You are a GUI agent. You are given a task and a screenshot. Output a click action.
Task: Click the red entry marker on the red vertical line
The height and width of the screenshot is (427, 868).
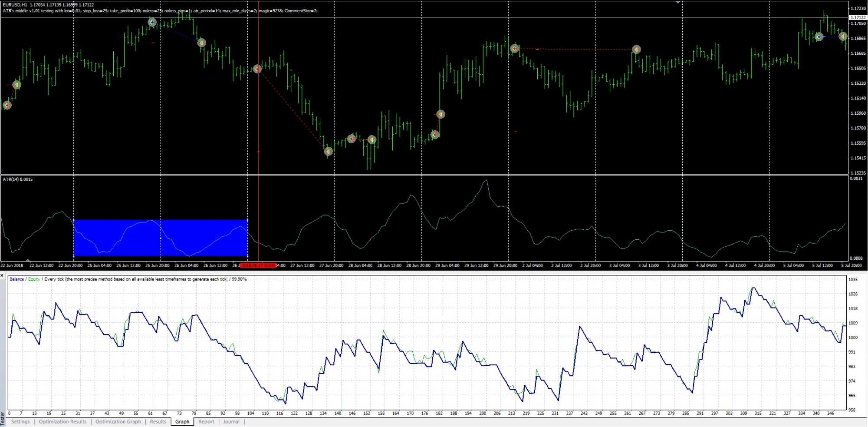coord(257,69)
